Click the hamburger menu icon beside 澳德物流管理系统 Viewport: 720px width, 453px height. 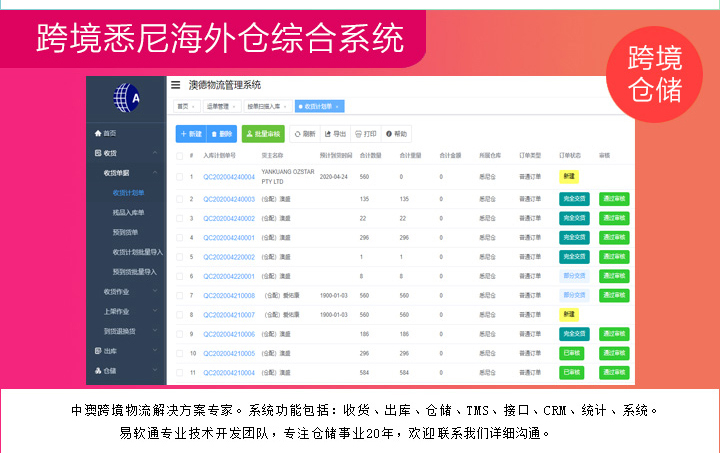(x=176, y=85)
